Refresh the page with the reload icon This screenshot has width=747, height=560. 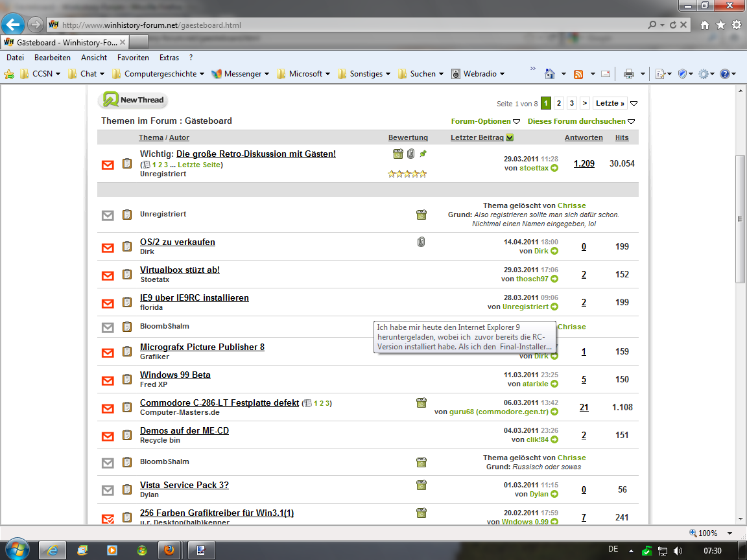point(672,25)
